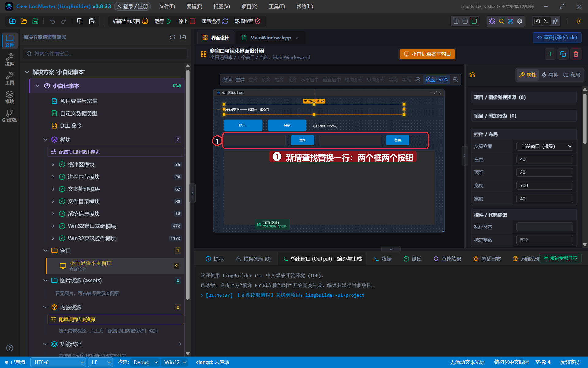Click the undo arrow in top toolbar
The height and width of the screenshot is (368, 588).
click(x=52, y=21)
